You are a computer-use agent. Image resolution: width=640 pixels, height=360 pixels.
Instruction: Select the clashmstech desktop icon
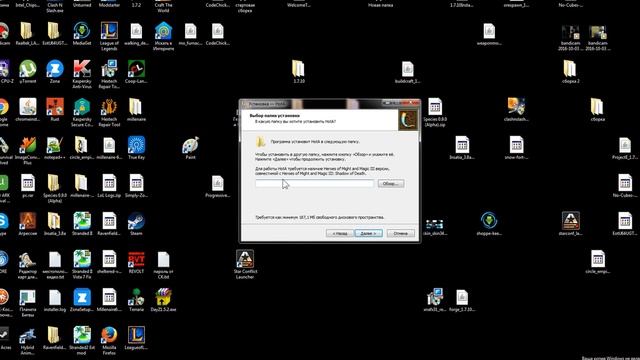[516, 110]
